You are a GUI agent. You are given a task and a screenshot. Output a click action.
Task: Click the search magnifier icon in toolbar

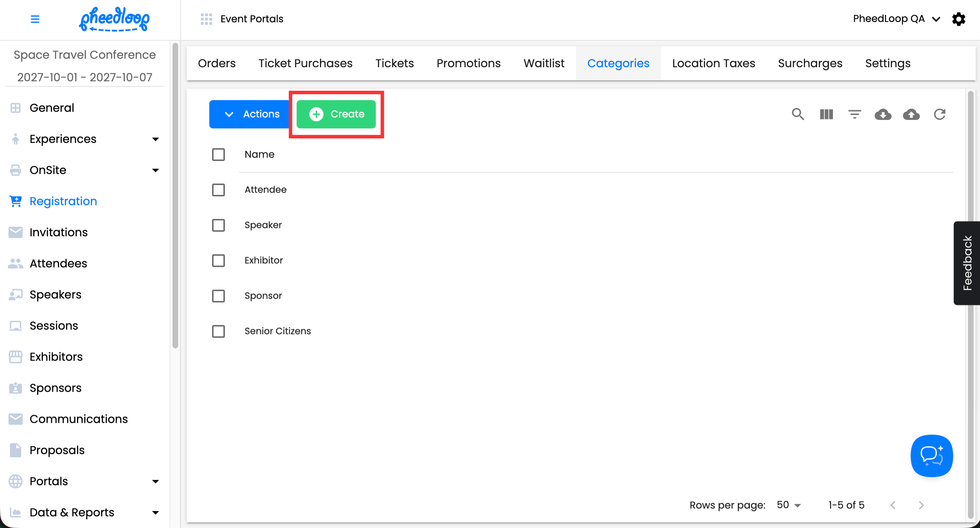tap(798, 114)
